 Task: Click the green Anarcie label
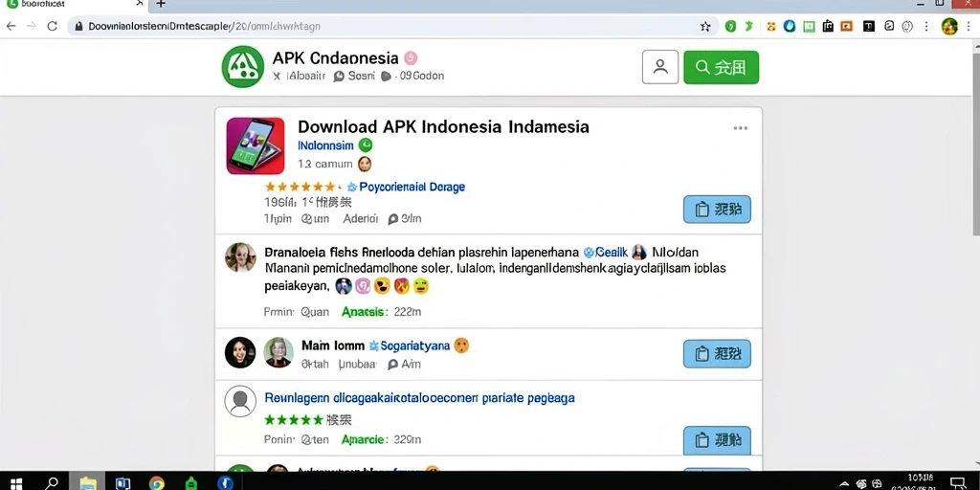pos(365,439)
